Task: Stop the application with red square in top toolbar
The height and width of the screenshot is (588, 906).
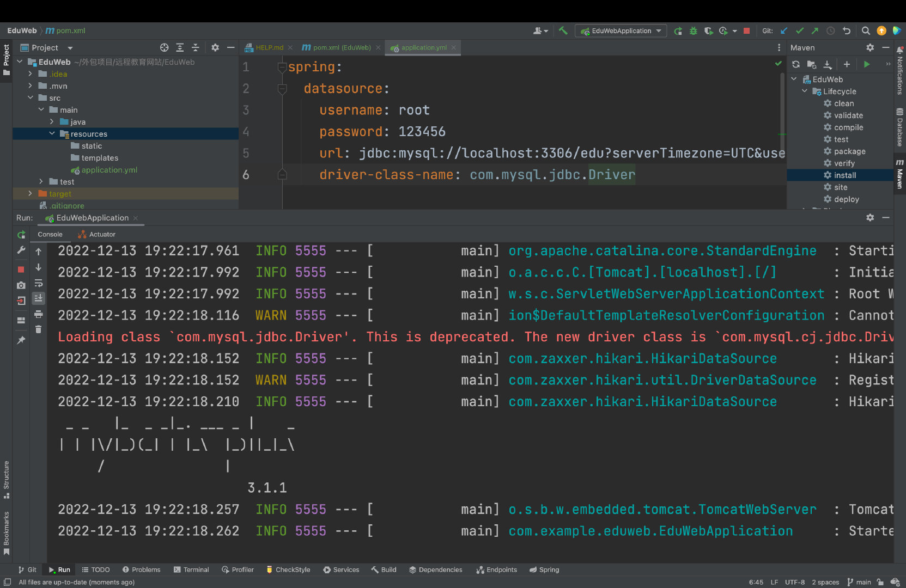Action: pos(747,31)
